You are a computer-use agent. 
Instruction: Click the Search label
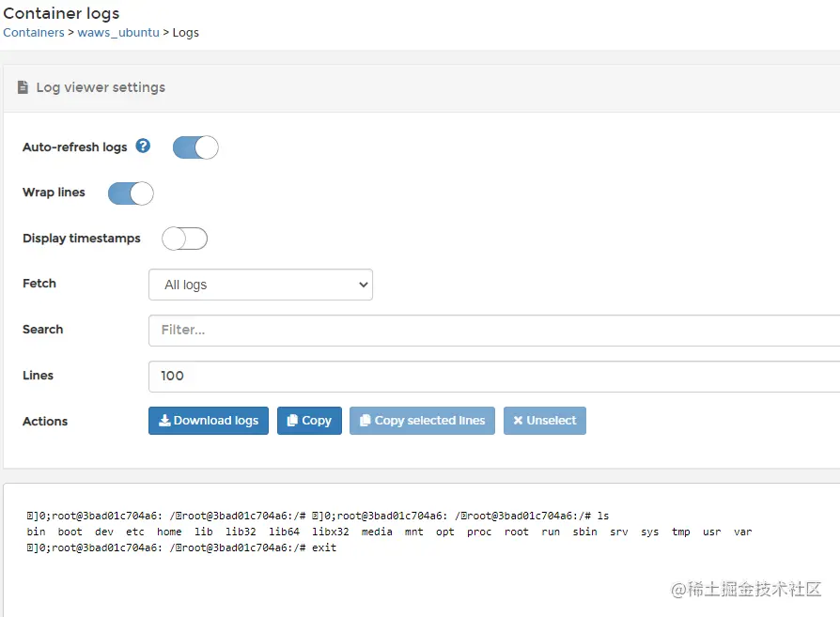(43, 330)
